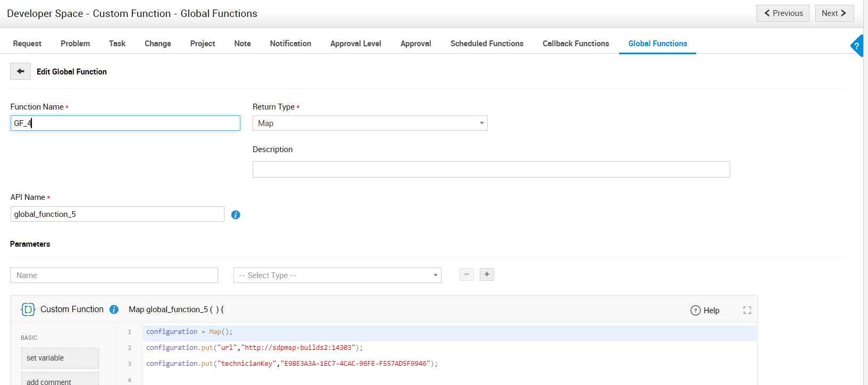Click the back arrow beside Edit Global Function
868x385 pixels.
20,71
